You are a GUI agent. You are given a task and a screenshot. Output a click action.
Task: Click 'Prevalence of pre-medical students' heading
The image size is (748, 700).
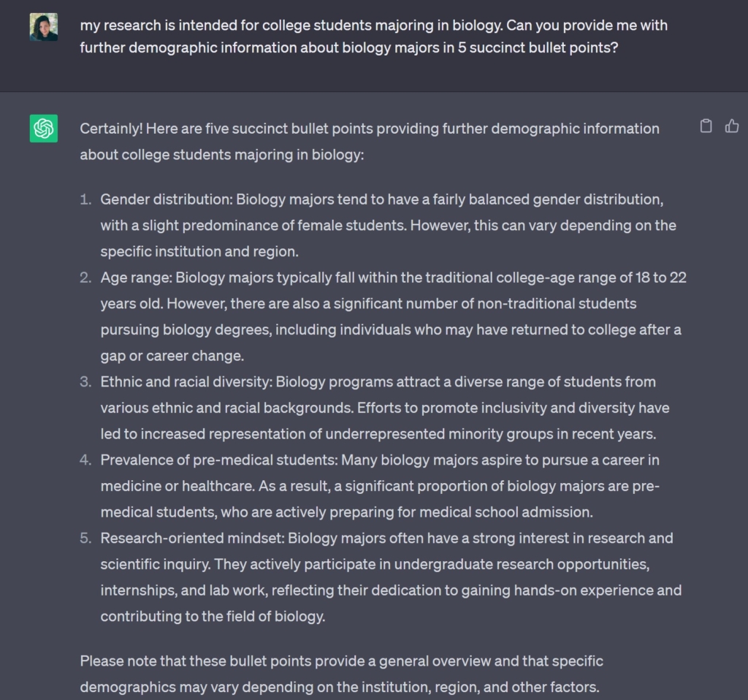(218, 460)
